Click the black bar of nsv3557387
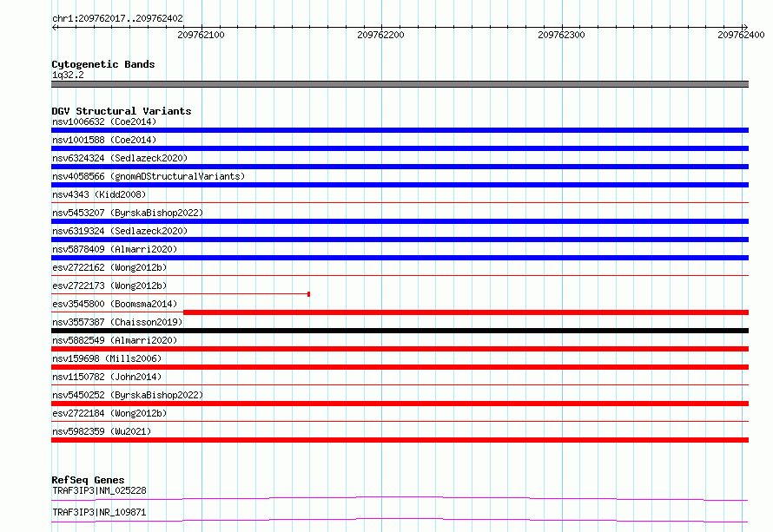 400,331
